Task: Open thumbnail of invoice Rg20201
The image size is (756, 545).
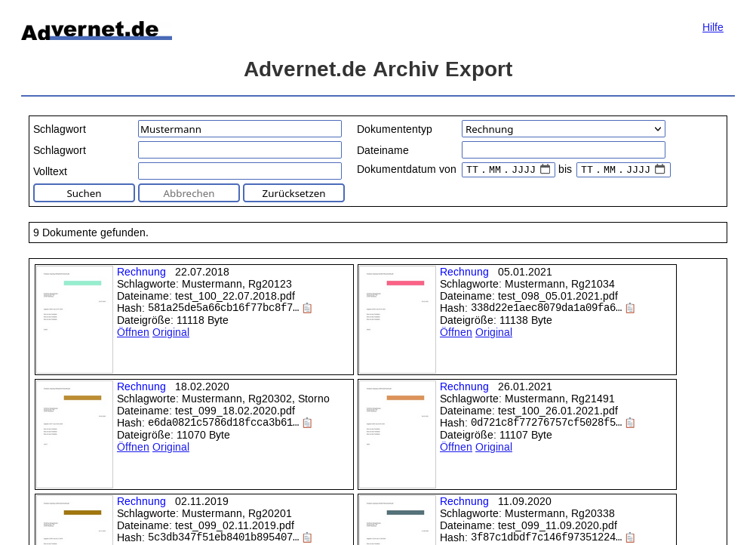Action: [75, 520]
